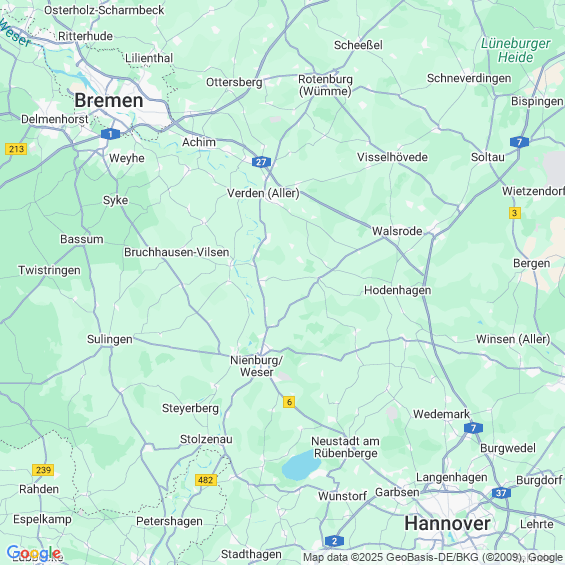Select the Bremen city label

tap(109, 100)
